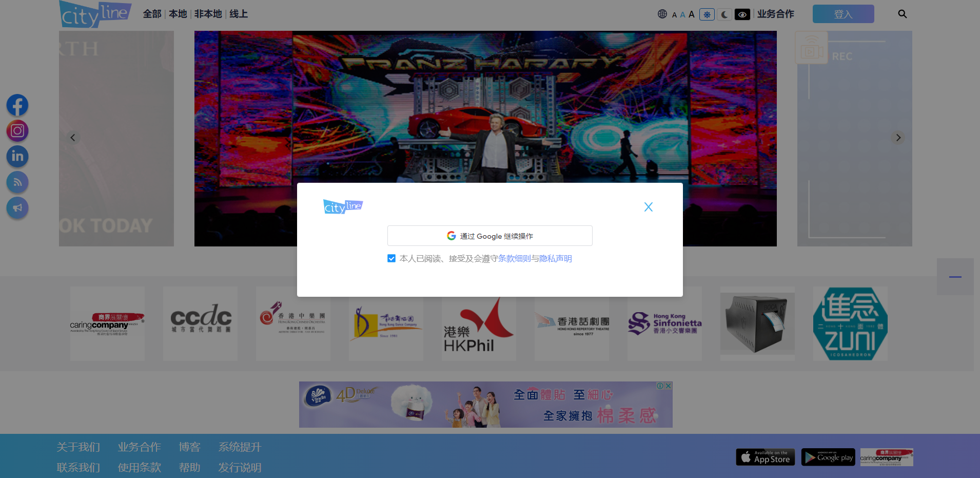
Task: Uncheck the terms and privacy agreement checkbox
Action: (x=391, y=258)
